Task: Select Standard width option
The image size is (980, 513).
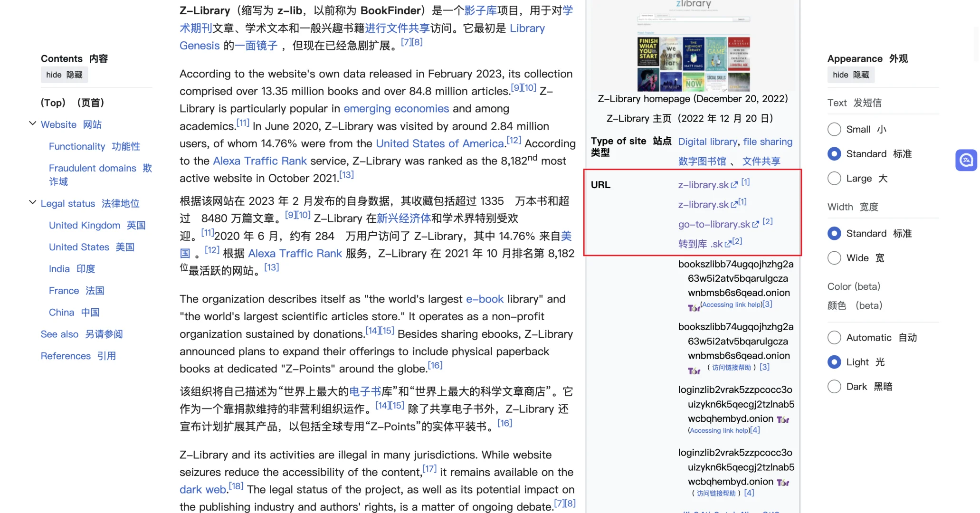Action: 834,233
